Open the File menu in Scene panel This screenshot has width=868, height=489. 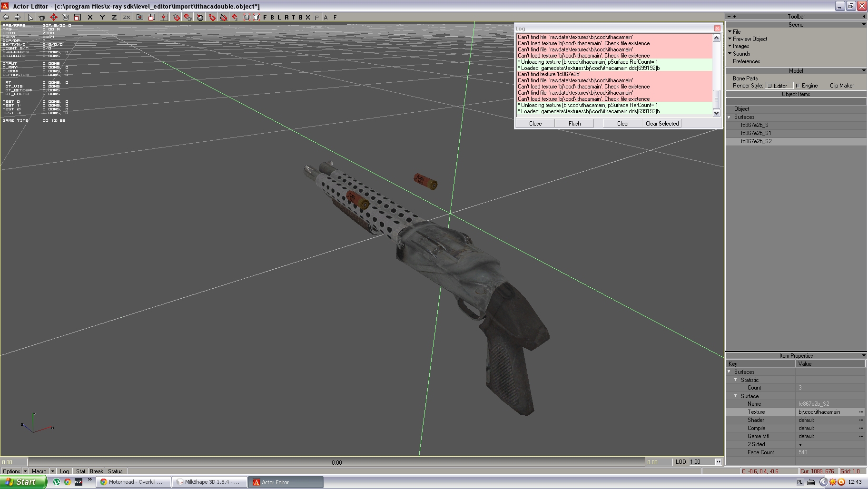tap(737, 32)
